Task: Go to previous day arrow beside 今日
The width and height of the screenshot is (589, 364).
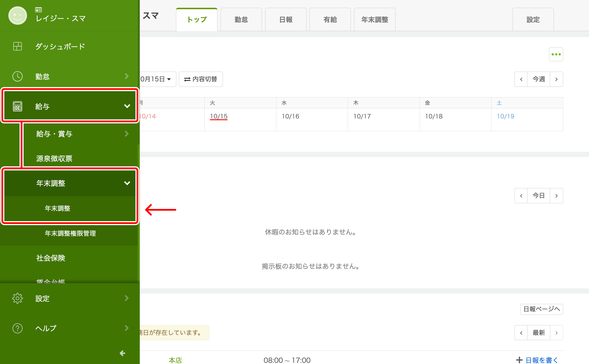Action: [x=521, y=196]
